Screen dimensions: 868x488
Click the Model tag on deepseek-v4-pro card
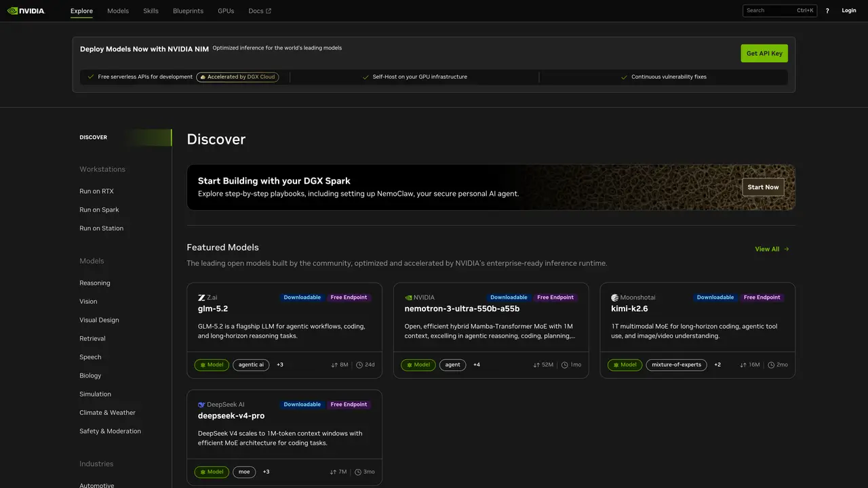coord(212,472)
